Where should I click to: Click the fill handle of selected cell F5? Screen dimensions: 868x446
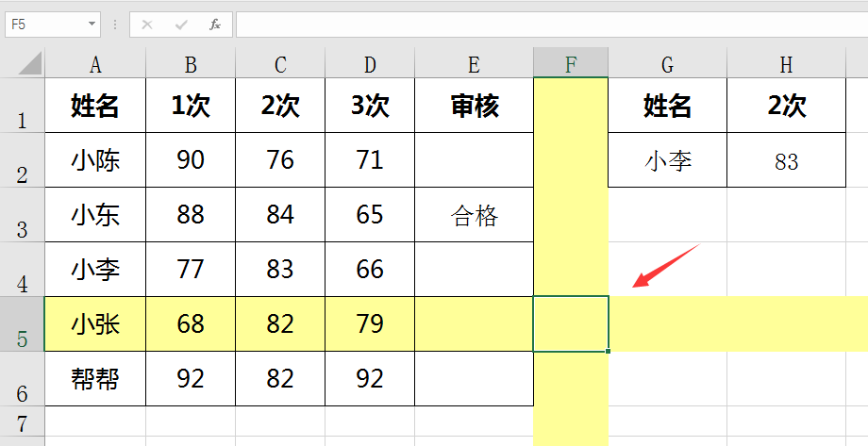[x=609, y=352]
